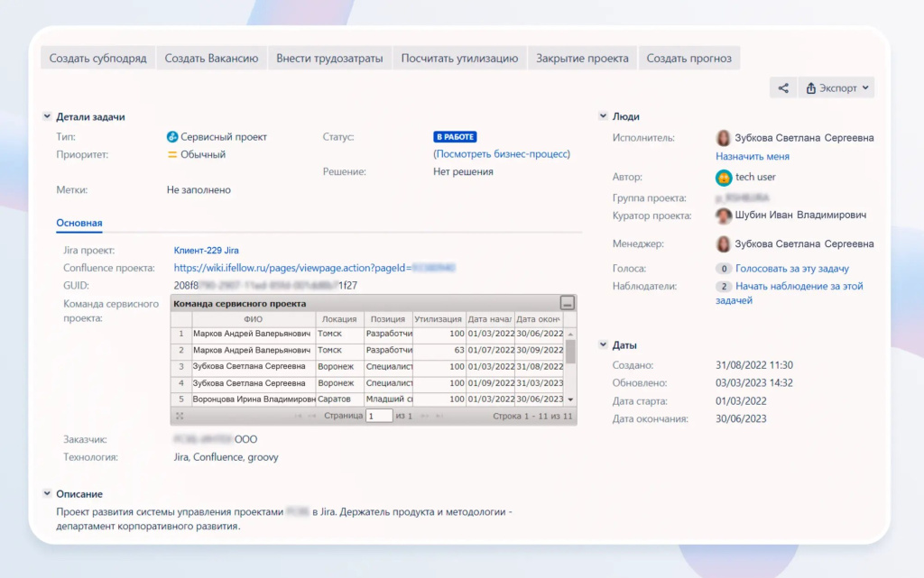Click Менеджер avatar of Зубкова Светлана

pos(723,243)
